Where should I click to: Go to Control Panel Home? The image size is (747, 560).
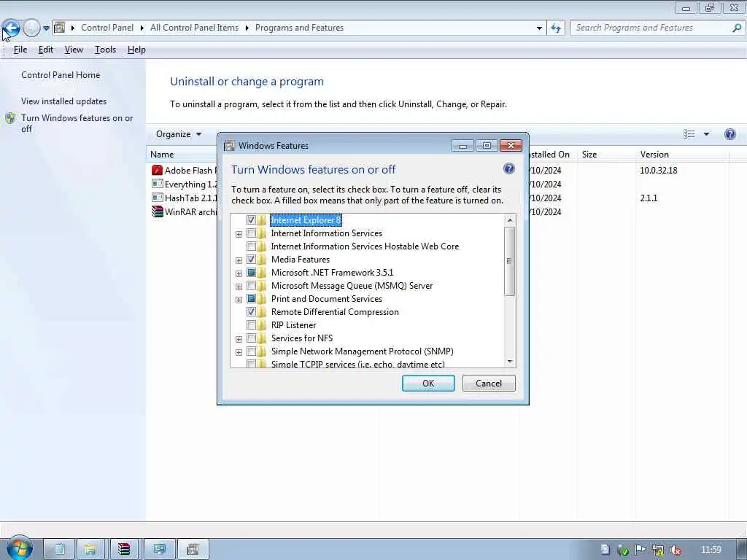coord(61,75)
